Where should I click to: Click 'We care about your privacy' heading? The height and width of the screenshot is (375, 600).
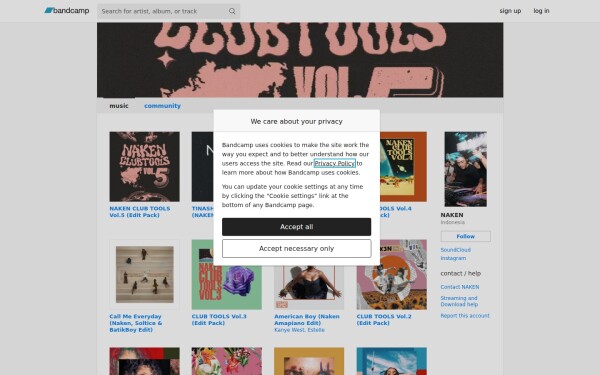point(296,121)
